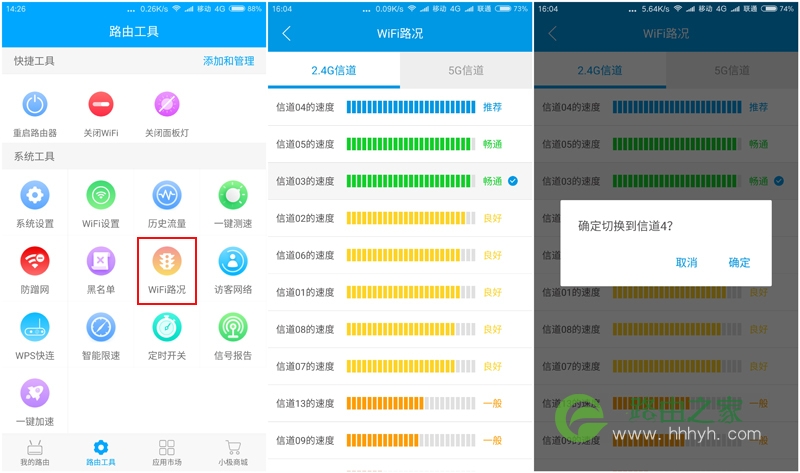Tap orange speed bar of 信道13 middle screen
Viewport: 800px width, 473px height.
411,403
